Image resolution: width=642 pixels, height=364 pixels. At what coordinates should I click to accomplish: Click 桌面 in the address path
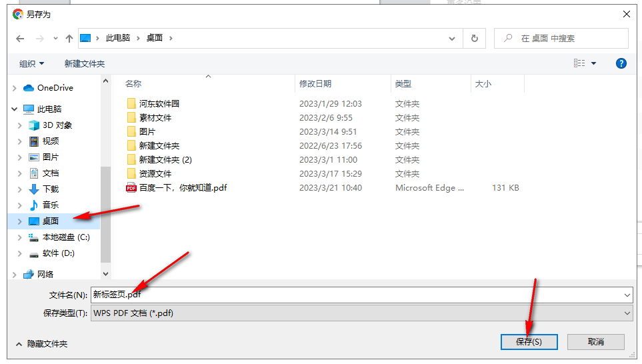pos(155,38)
